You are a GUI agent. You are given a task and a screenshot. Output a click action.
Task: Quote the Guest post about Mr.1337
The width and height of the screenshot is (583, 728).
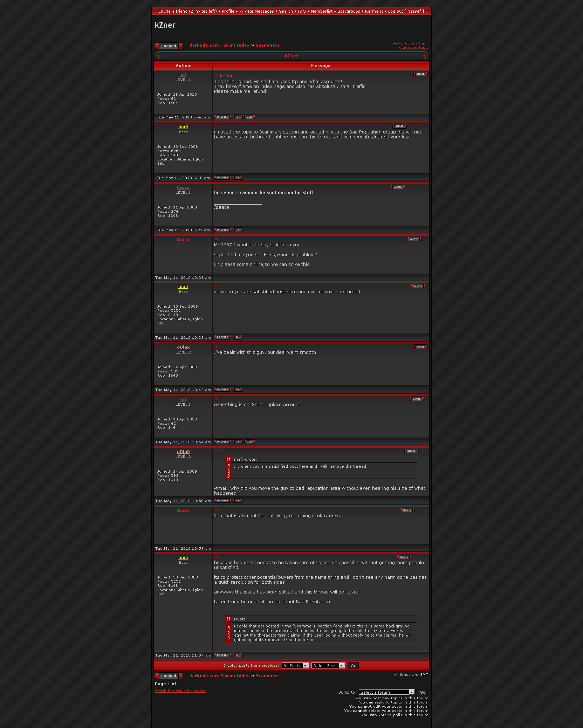click(x=414, y=239)
